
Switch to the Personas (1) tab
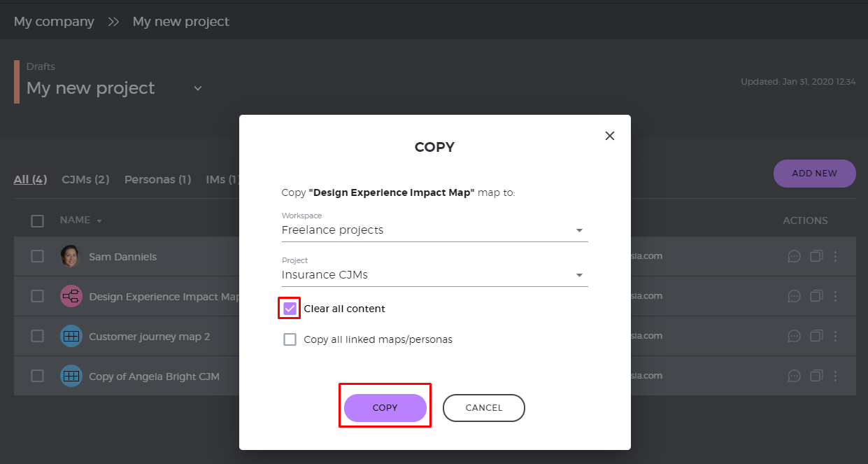[x=157, y=180]
